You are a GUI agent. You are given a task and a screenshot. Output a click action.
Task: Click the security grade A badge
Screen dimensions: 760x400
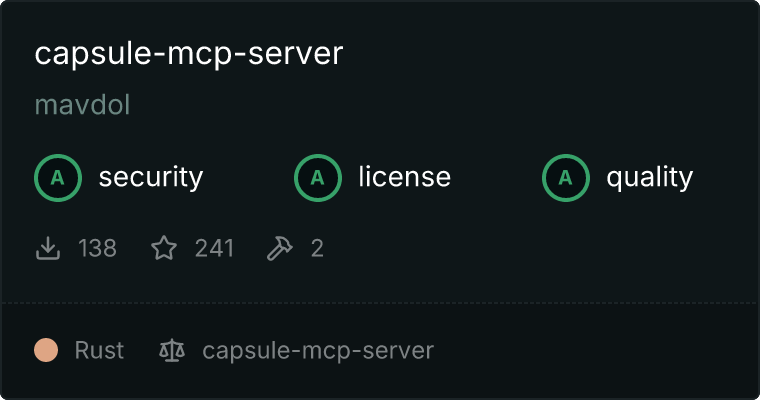coord(58,178)
